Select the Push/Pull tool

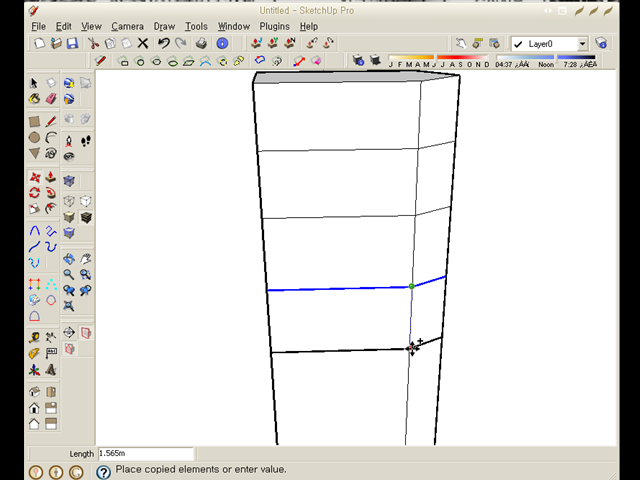point(51,177)
